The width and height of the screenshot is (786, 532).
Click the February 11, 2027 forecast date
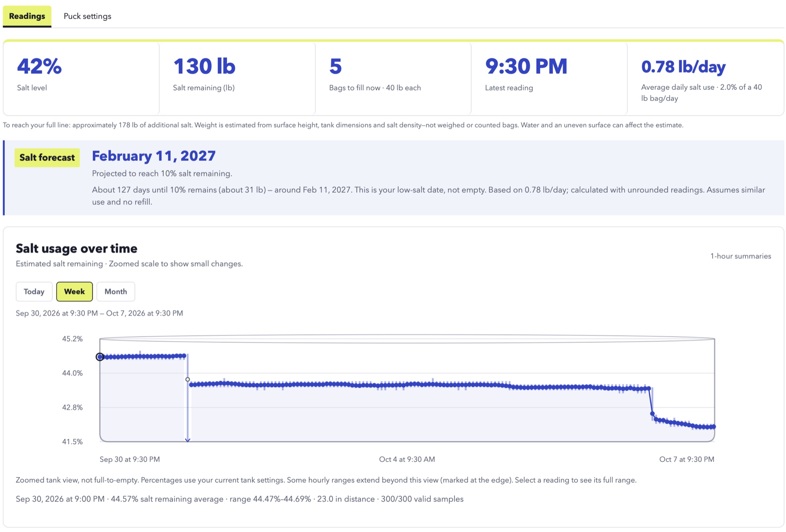point(154,156)
